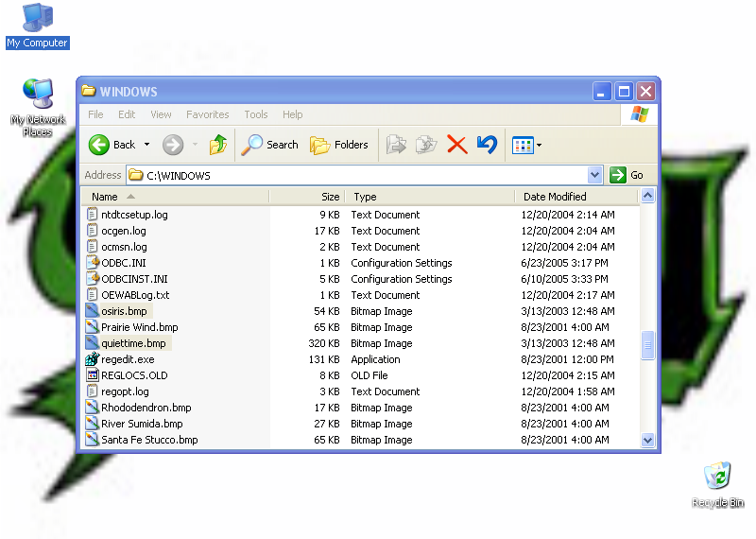The height and width of the screenshot is (539, 756).
Task: Click the "OLD File" type cell
Action: coord(369,375)
